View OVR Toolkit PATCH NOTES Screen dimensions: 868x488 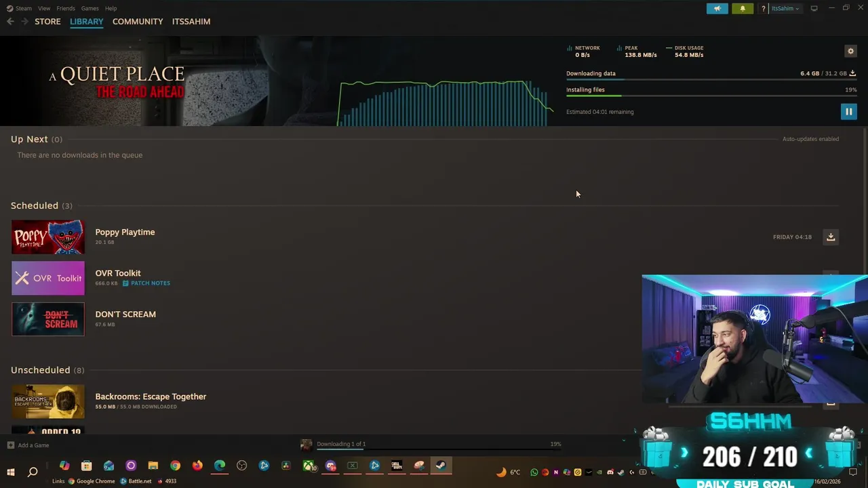coord(146,283)
